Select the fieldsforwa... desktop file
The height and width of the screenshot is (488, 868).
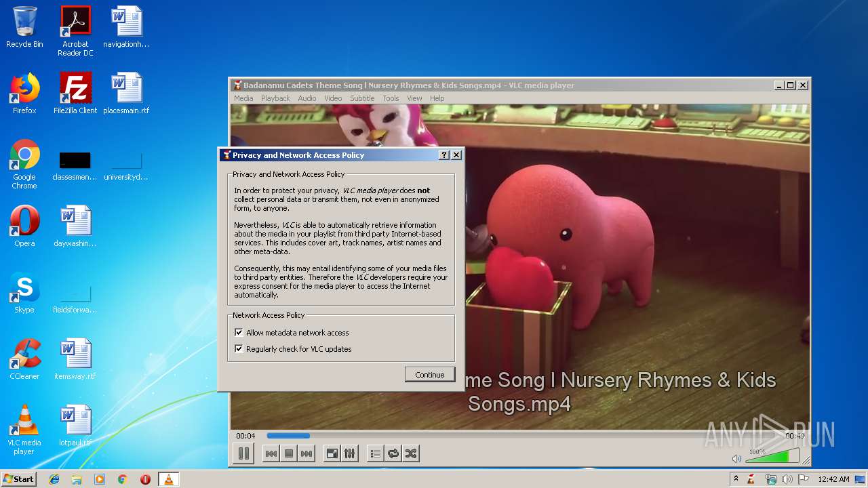[75, 298]
